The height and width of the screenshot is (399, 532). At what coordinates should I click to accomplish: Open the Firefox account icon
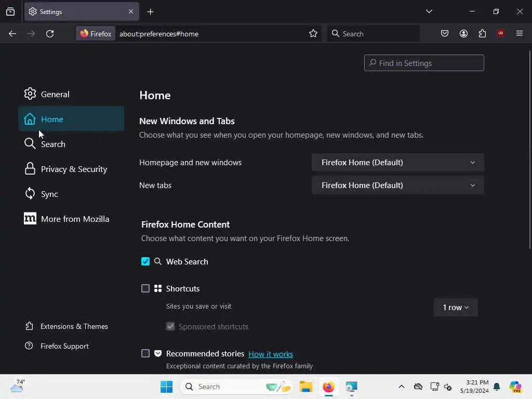[x=463, y=34]
